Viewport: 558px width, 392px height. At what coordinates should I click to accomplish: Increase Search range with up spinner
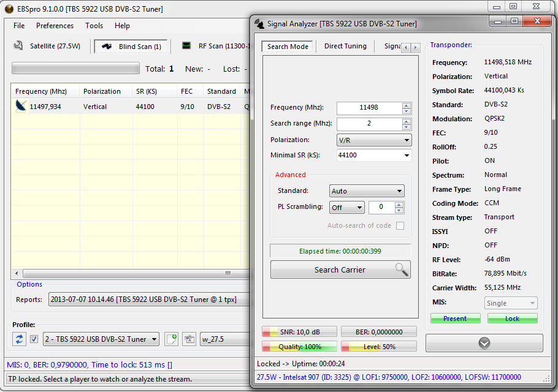click(x=407, y=121)
